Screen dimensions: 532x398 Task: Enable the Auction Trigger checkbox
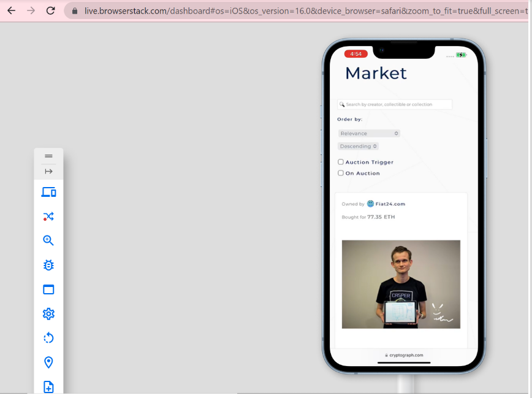(x=341, y=162)
